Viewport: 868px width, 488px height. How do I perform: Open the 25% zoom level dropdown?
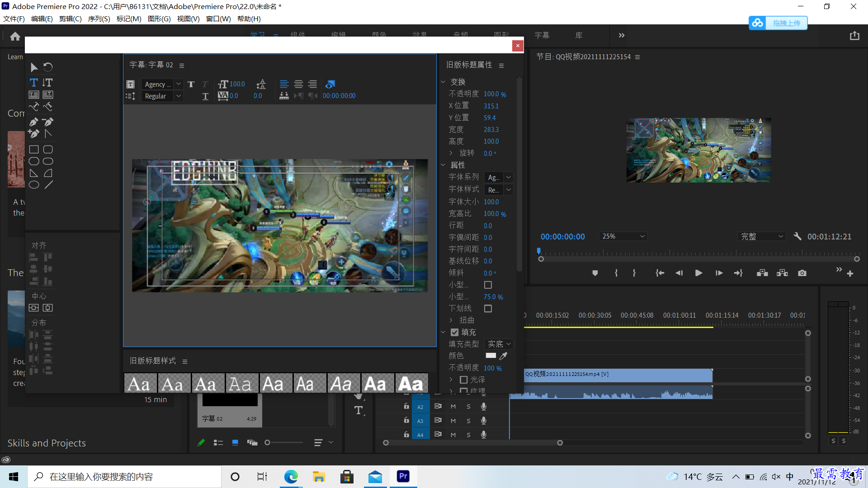click(x=623, y=236)
